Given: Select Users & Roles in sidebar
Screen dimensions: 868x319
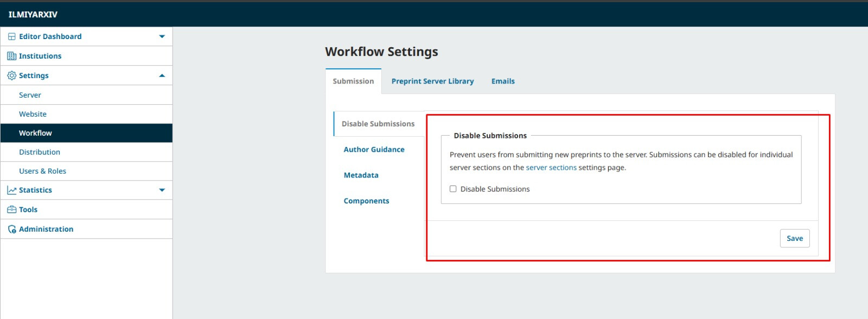Looking at the screenshot, I should [42, 171].
